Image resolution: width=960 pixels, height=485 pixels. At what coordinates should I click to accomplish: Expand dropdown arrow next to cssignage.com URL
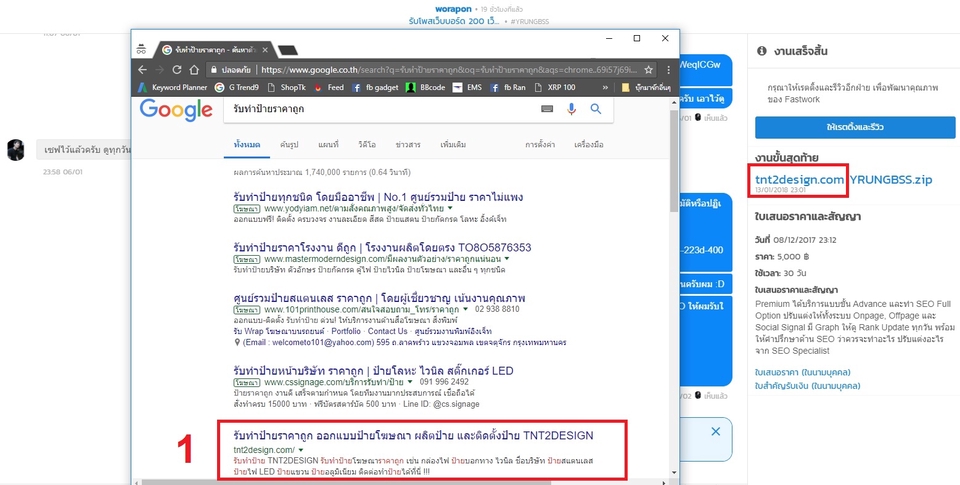pyautogui.click(x=410, y=382)
